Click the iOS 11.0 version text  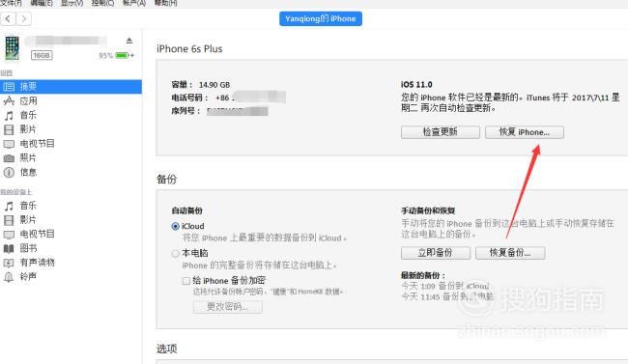click(416, 85)
